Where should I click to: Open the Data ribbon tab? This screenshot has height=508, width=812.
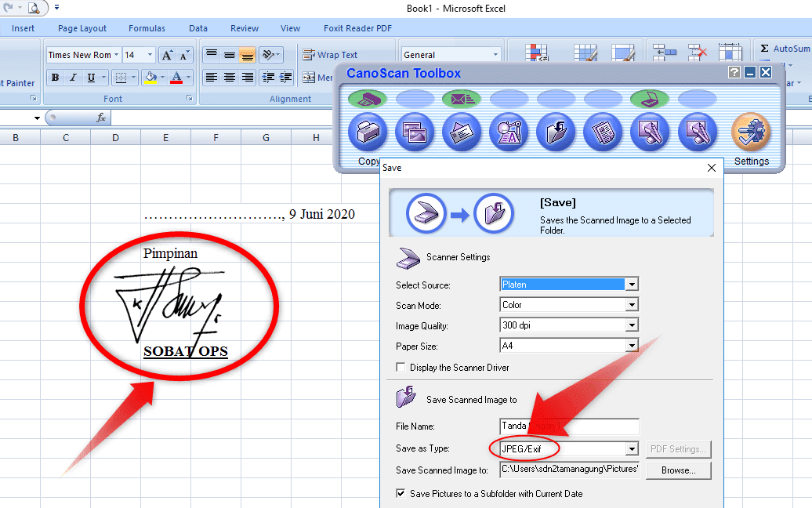[198, 28]
